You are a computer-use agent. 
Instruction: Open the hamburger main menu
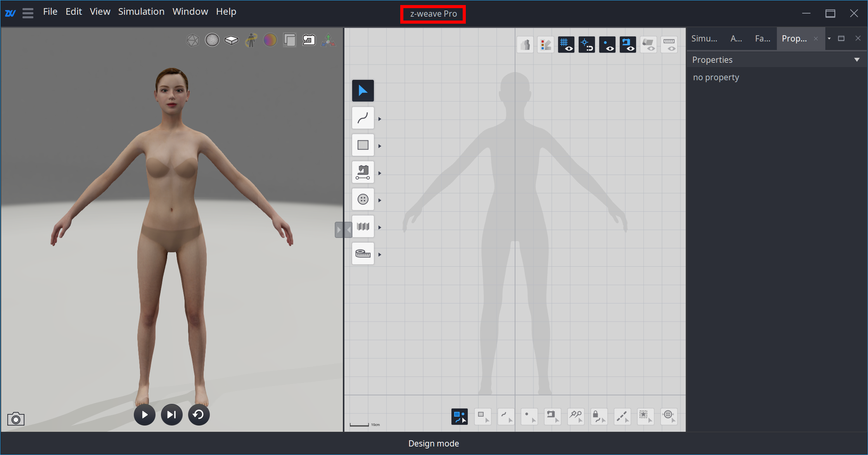28,13
